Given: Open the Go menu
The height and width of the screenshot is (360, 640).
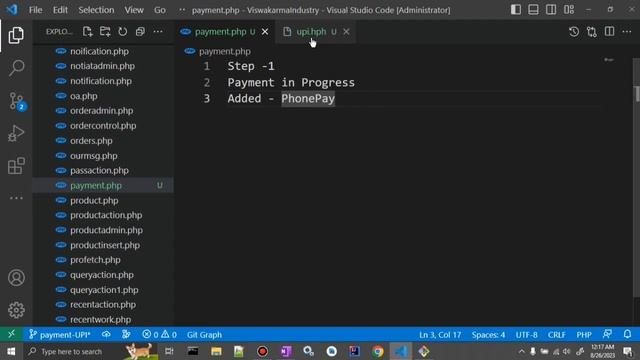Looking at the screenshot, I should click(160, 10).
